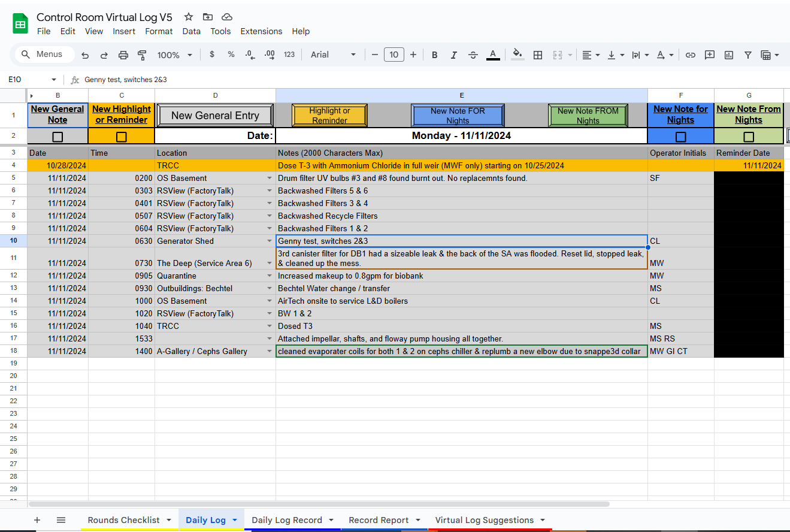Image resolution: width=790 pixels, height=532 pixels.
Task: Insert link icon in toolbar
Action: (691, 55)
